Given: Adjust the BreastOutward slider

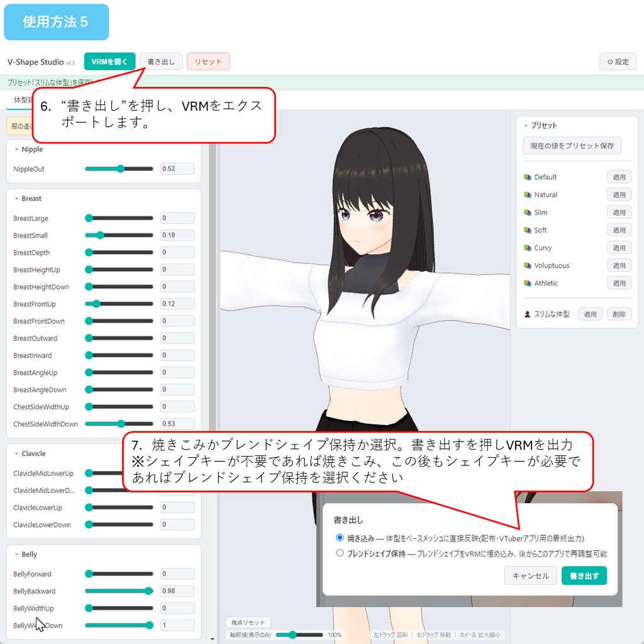Looking at the screenshot, I should [119, 338].
